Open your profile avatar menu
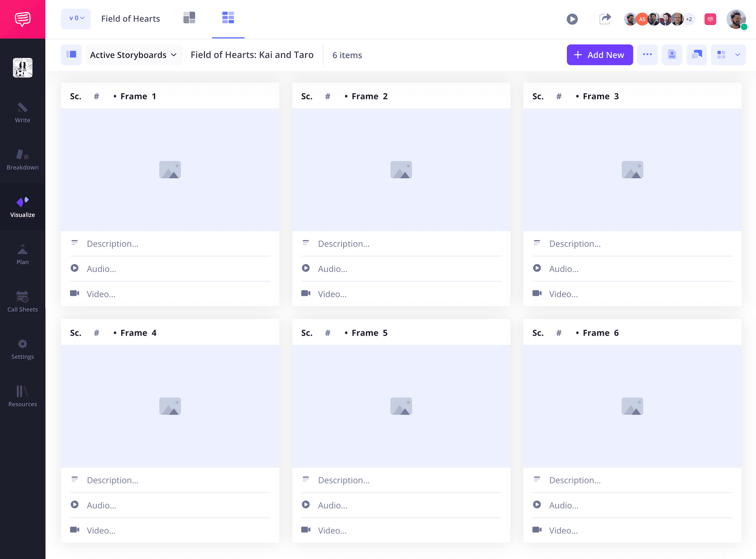Image resolution: width=756 pixels, height=559 pixels. click(735, 19)
